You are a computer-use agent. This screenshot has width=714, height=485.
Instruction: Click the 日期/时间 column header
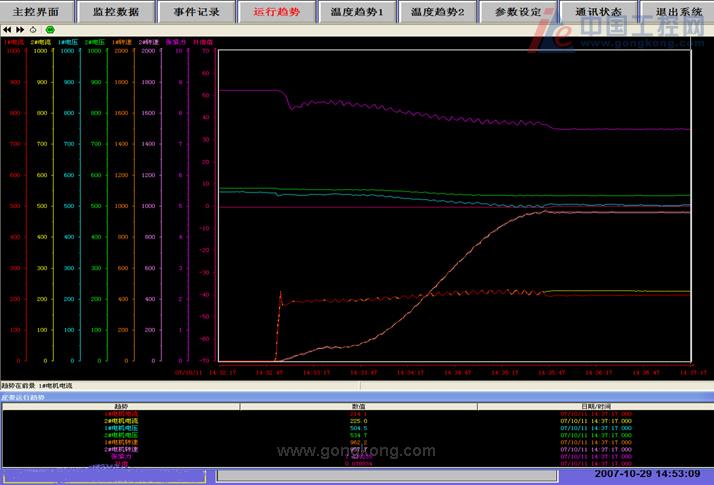click(595, 406)
